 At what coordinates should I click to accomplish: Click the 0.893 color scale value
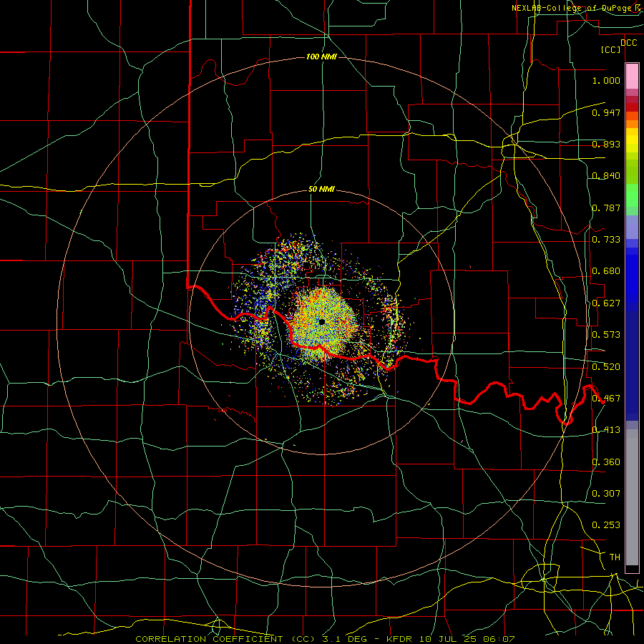[606, 144]
